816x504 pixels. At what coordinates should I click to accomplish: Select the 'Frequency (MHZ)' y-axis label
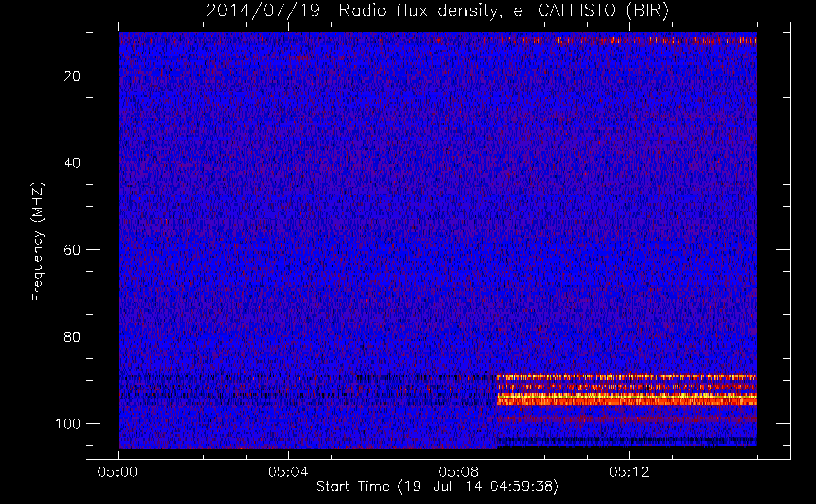[38, 241]
